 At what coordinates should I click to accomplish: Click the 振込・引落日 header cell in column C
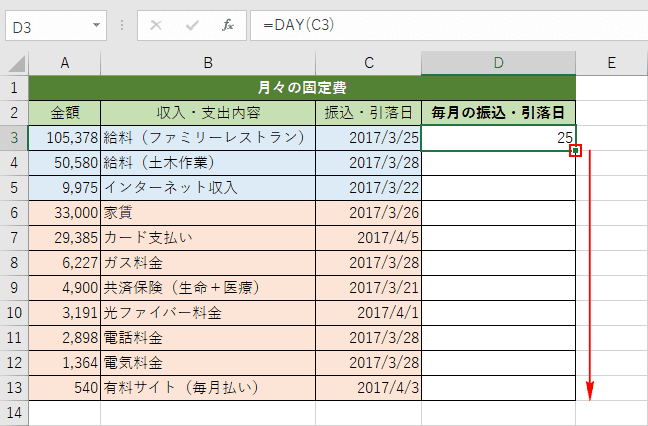(x=369, y=113)
